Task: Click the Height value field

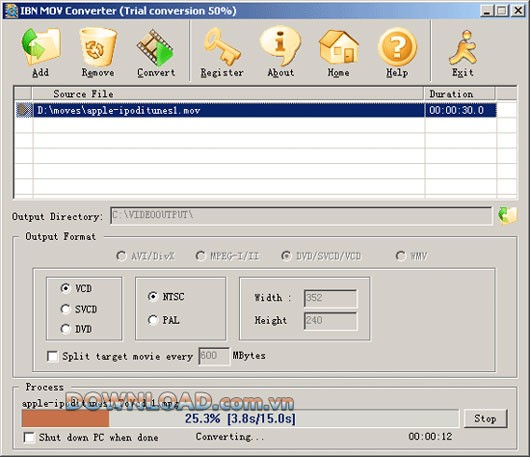Action: tap(330, 321)
